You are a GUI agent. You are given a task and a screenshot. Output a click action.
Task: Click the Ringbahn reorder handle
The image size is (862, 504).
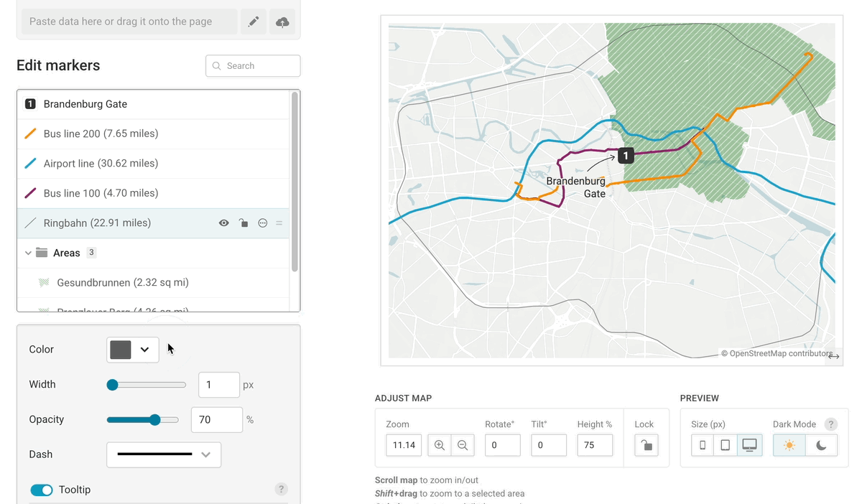pyautogui.click(x=279, y=223)
